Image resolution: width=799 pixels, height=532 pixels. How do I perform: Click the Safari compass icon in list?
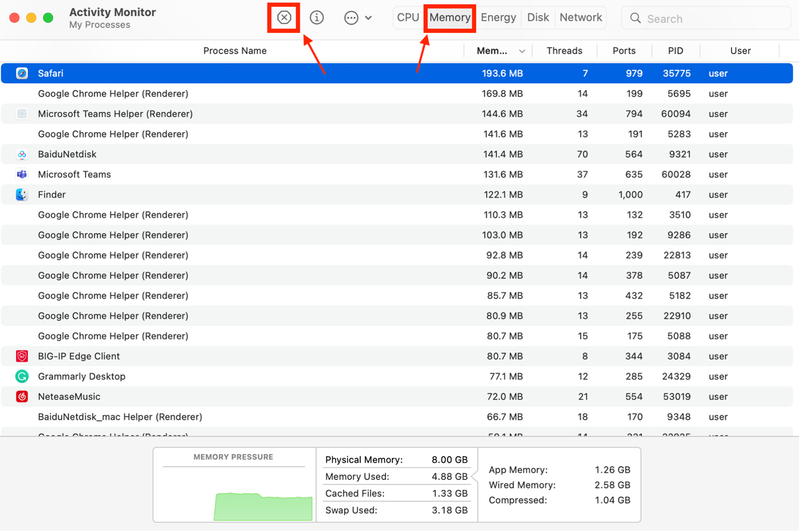click(x=22, y=73)
